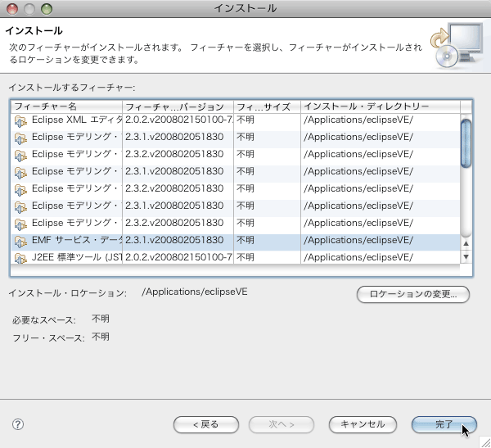Click the version cell of the Eclipse XML row
Viewport: 491px width, 448px height.
tap(178, 120)
